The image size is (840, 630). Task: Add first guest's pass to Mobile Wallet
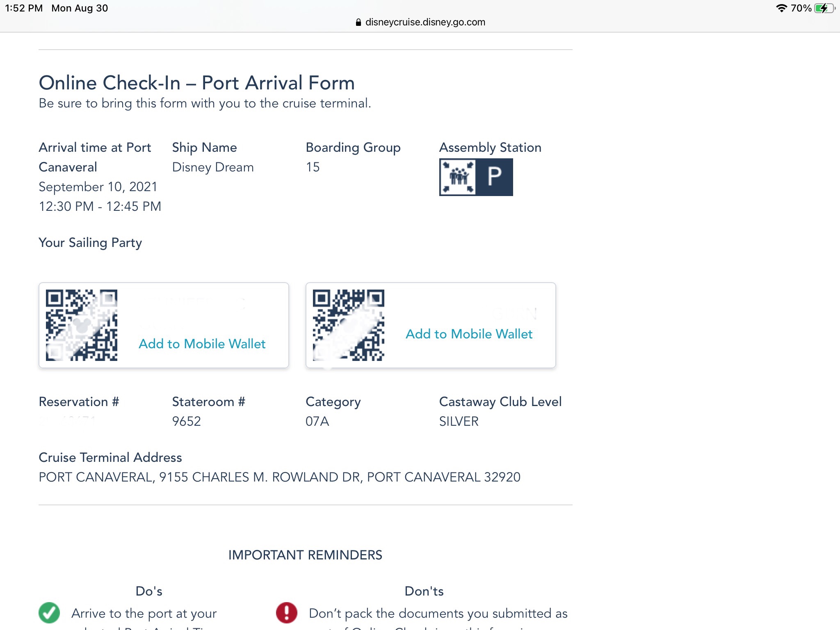[x=202, y=344]
